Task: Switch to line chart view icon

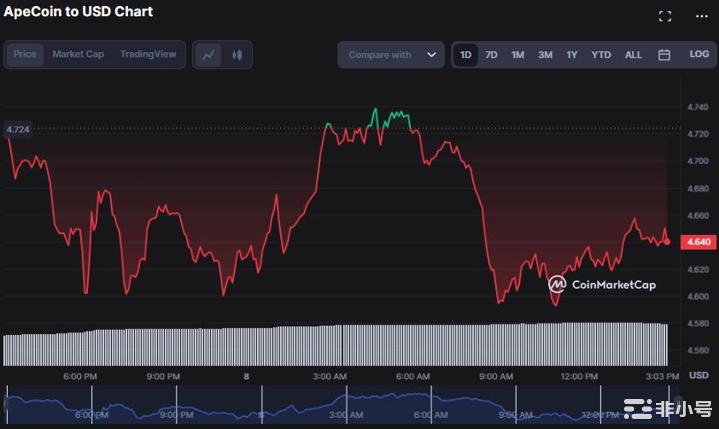Action: point(208,55)
